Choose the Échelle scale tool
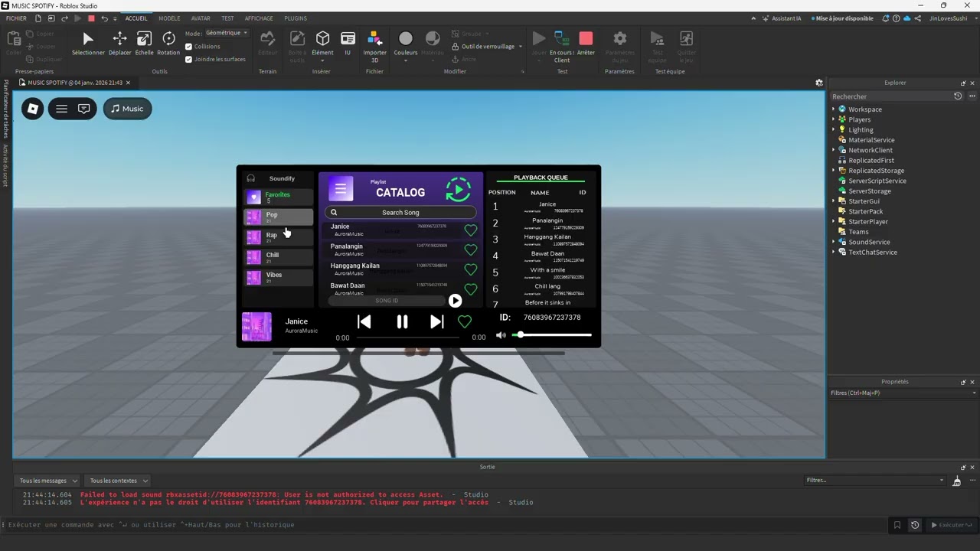The height and width of the screenshot is (551, 980). click(144, 44)
